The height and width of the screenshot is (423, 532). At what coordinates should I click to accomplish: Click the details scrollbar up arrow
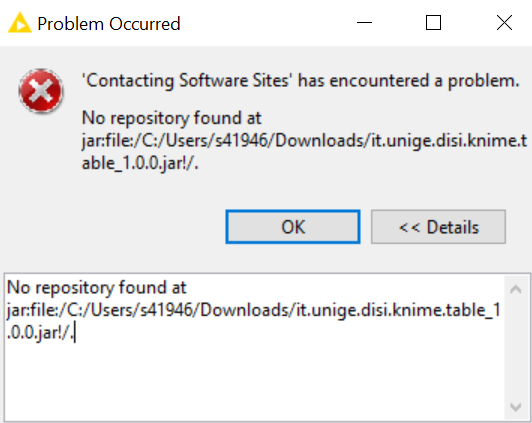[x=516, y=289]
